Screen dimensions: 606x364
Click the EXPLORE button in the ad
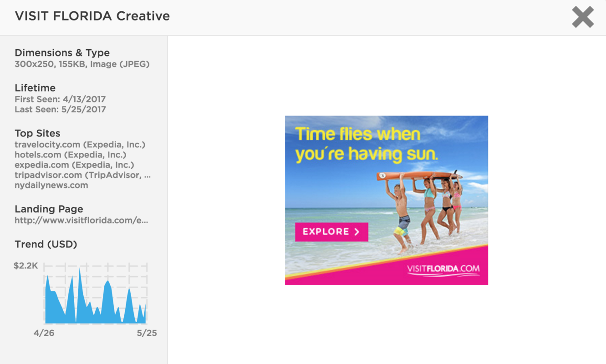coord(331,232)
